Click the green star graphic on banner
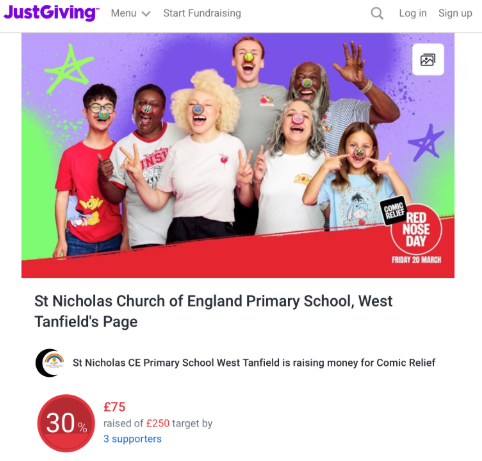482x461 pixels. click(69, 69)
